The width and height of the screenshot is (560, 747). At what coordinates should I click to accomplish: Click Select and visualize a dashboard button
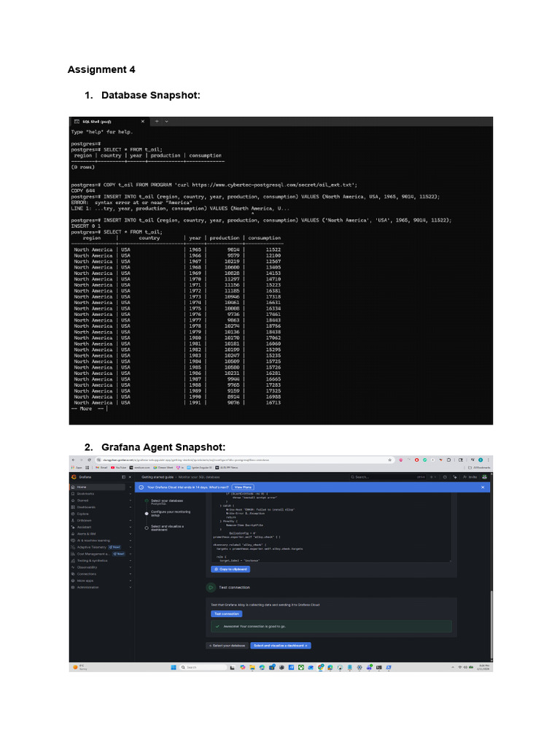click(281, 646)
